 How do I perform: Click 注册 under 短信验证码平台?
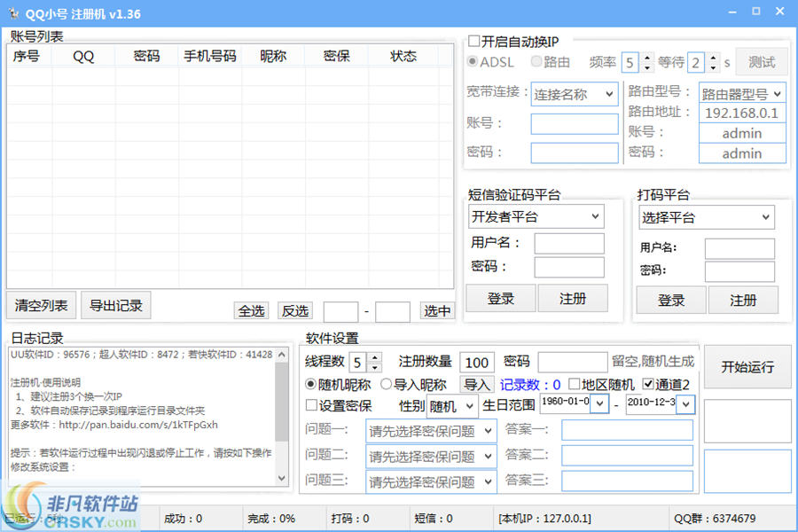pos(573,298)
